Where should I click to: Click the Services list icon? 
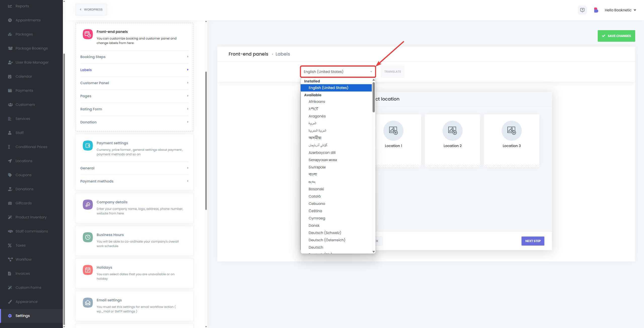[10, 119]
